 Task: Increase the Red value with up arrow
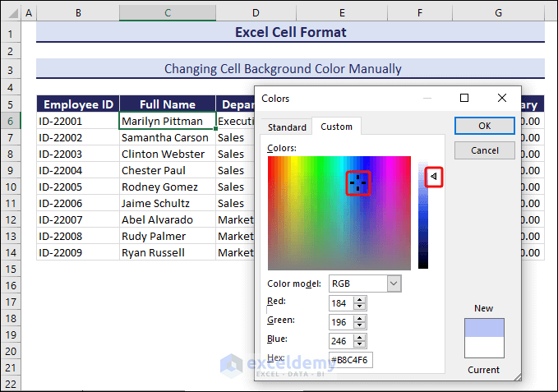(360, 299)
